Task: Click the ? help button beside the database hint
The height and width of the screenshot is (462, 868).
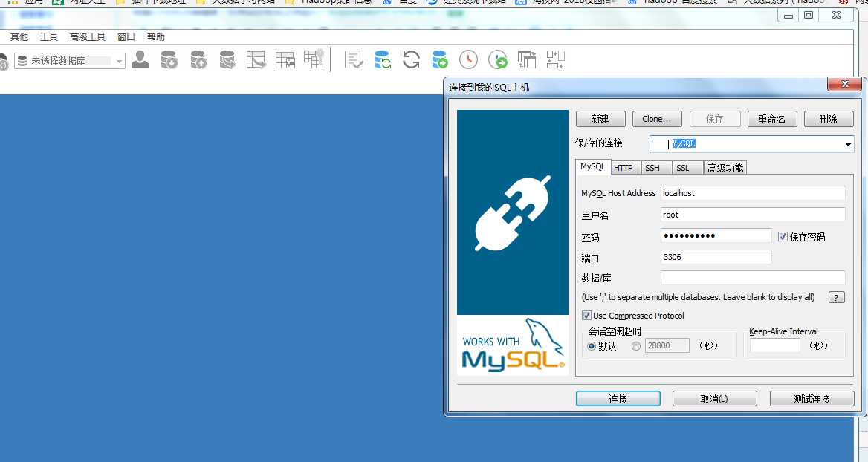Action: click(837, 298)
